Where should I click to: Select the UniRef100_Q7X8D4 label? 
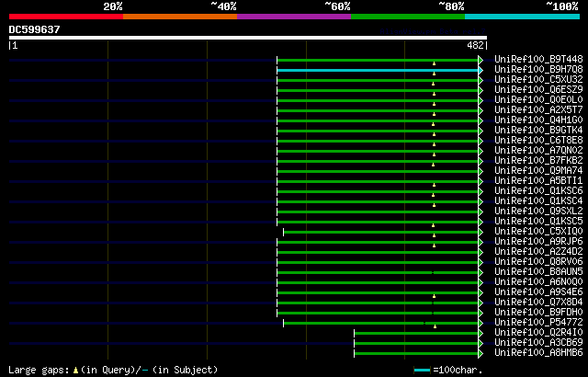pyautogui.click(x=538, y=303)
